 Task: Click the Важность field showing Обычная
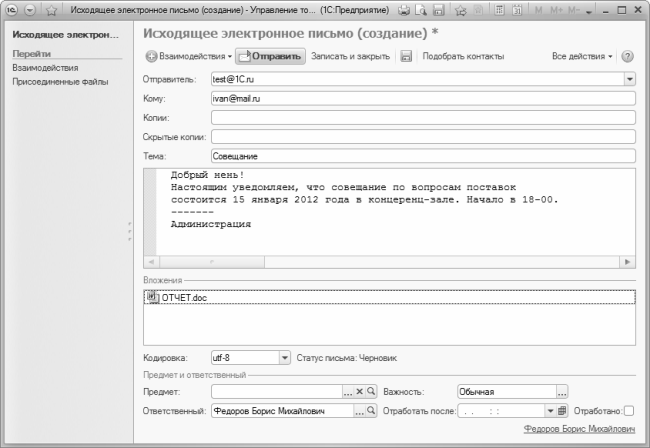(507, 392)
